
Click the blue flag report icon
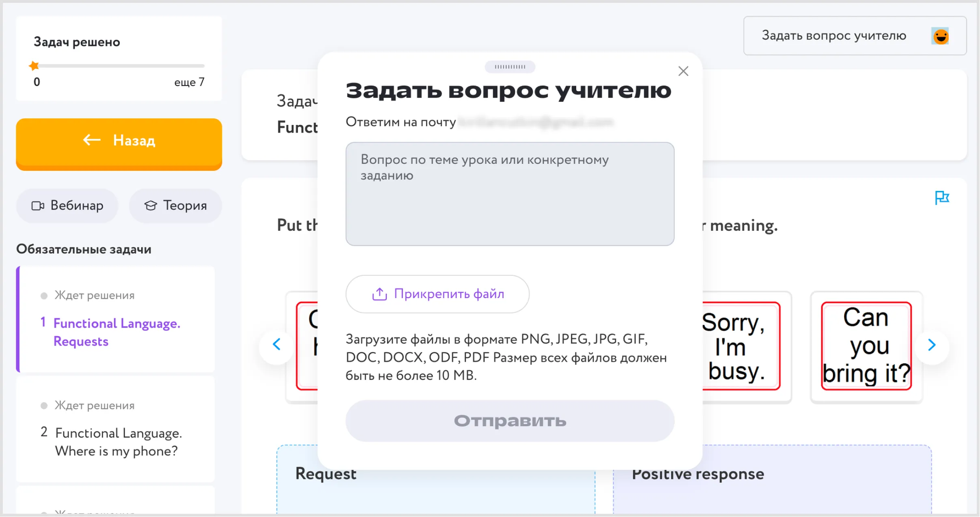tap(942, 197)
